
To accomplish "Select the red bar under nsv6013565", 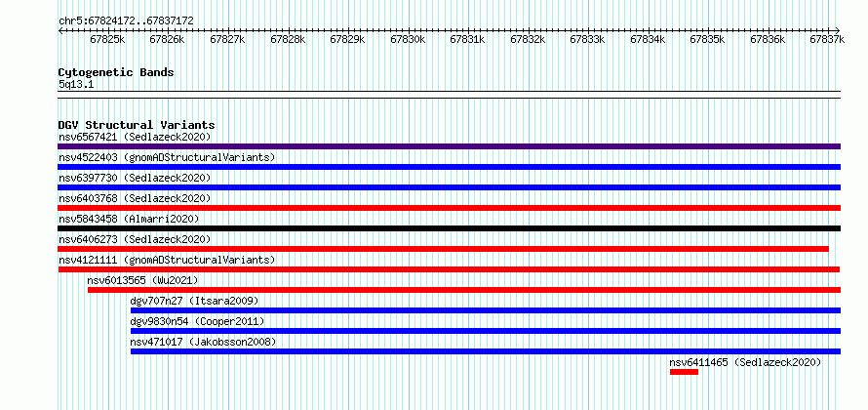I will [x=464, y=290].
